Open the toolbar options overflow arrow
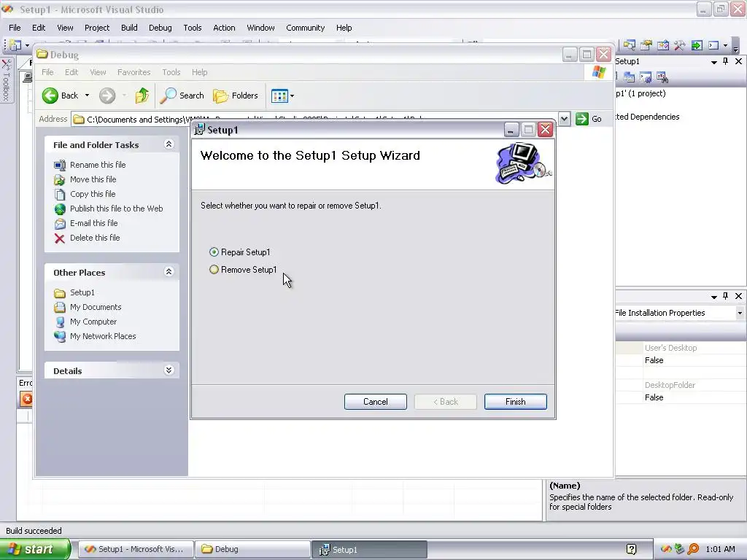The height and width of the screenshot is (560, 747). point(736,47)
